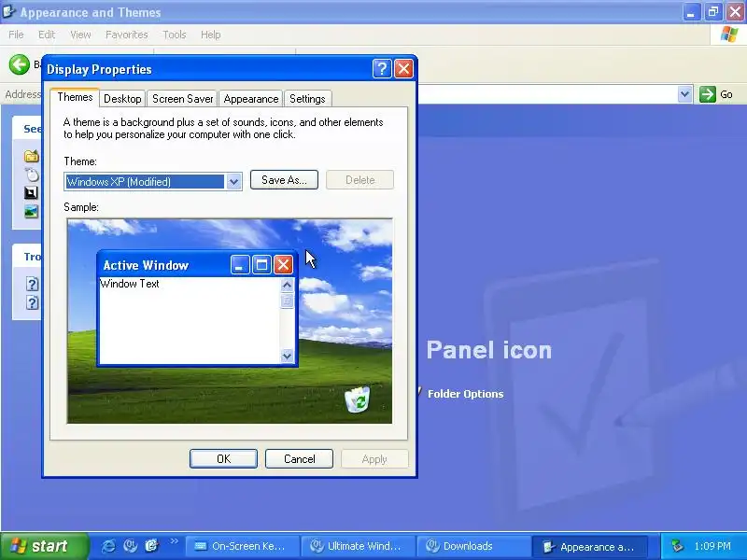
Task: Click the mouse icon in the See Also panel
Action: (x=32, y=175)
